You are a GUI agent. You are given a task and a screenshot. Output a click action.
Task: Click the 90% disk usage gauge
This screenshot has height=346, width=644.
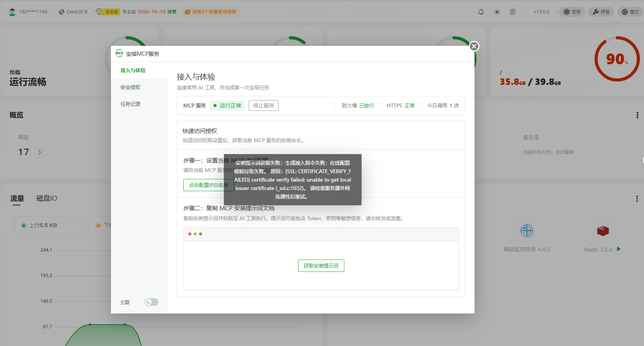tap(617, 59)
